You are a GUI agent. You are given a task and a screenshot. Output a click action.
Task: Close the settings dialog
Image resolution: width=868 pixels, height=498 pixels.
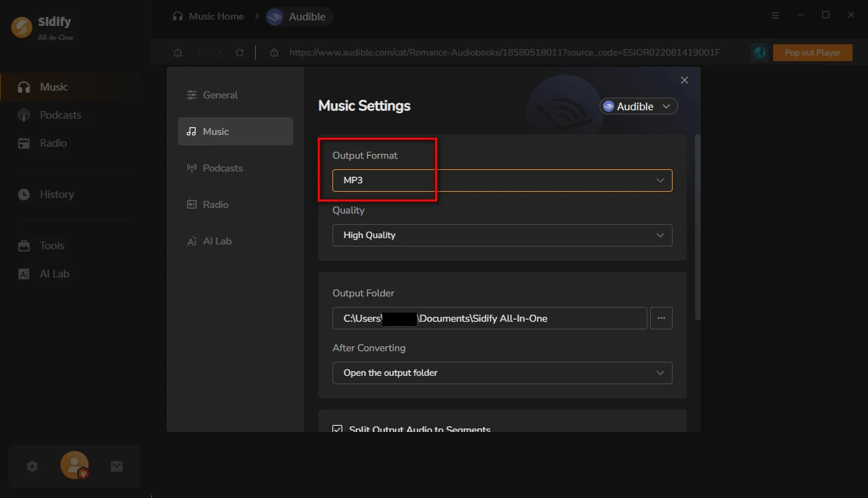(x=685, y=80)
